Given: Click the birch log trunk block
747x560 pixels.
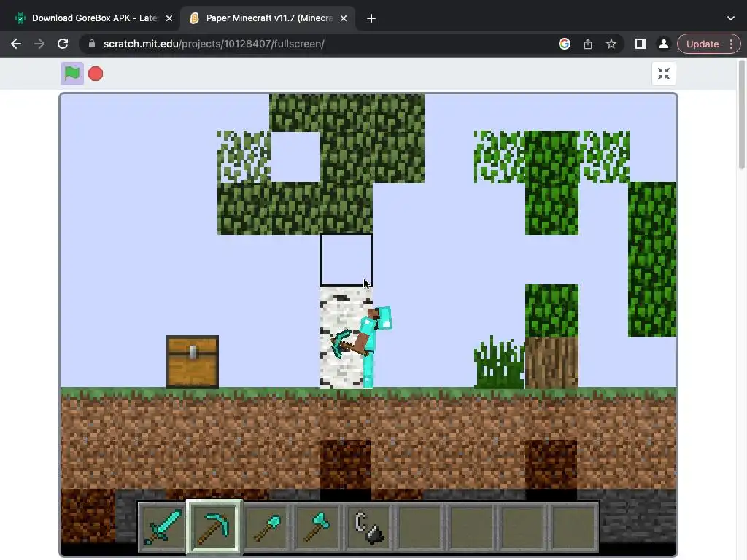Looking at the screenshot, I should [x=347, y=337].
